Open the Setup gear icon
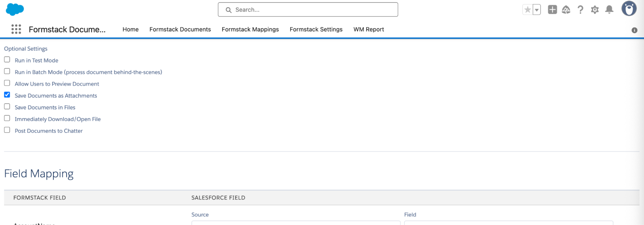Image resolution: width=644 pixels, height=225 pixels. click(595, 10)
